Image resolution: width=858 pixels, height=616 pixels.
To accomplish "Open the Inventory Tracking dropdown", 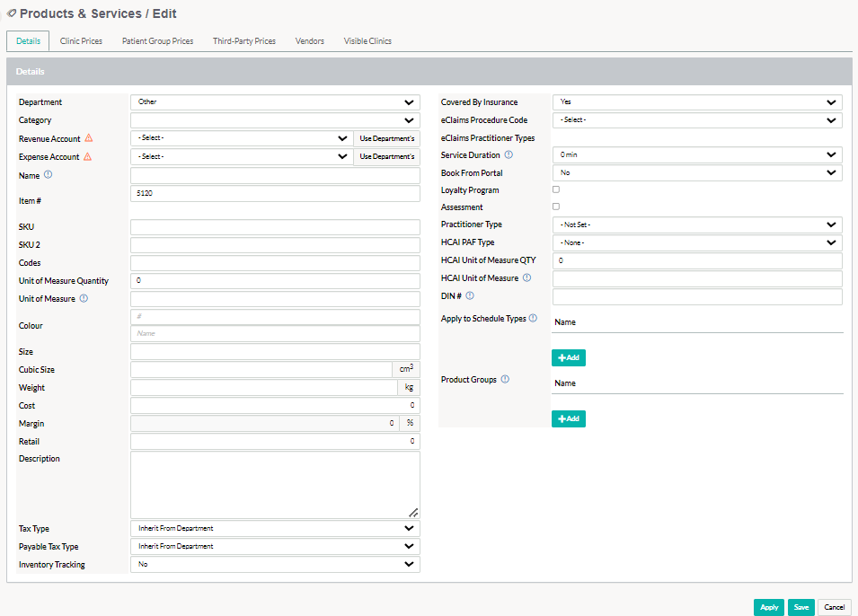I will [x=275, y=565].
